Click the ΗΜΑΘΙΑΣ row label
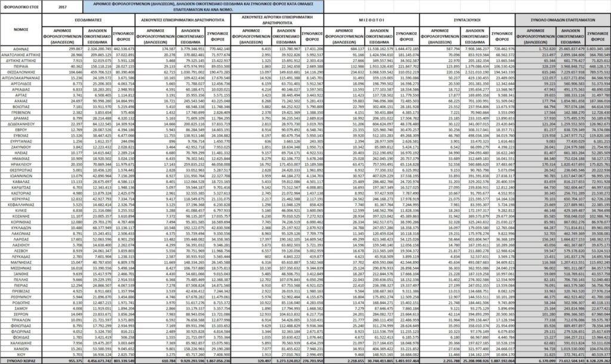Viewport: 611px width, 364px height. point(21,158)
